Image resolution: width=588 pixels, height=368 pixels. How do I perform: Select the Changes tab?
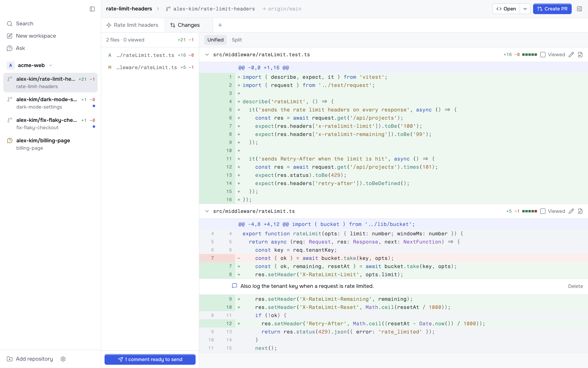[x=189, y=25]
